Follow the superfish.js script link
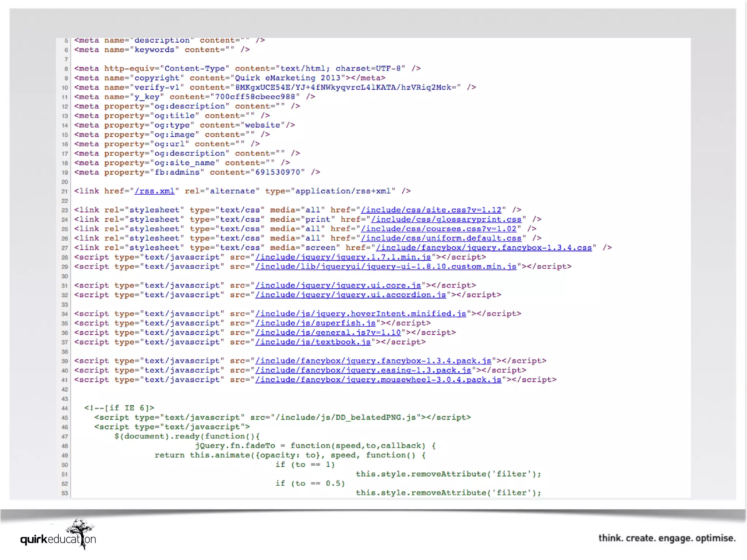747x560 pixels. tap(315, 323)
